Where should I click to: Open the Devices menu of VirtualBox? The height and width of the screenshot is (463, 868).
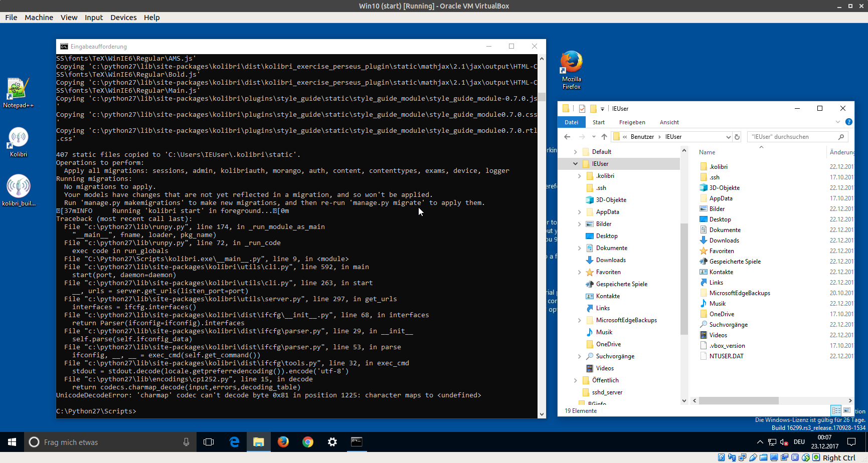(x=123, y=17)
